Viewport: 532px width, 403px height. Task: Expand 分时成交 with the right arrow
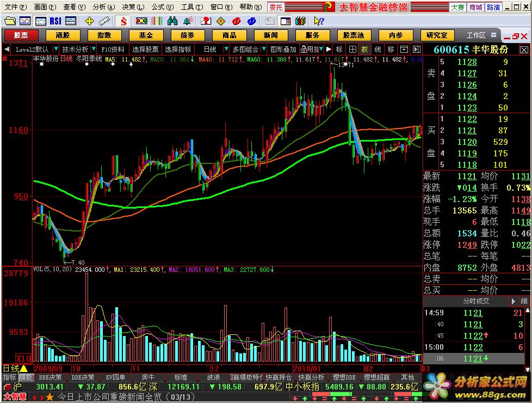513,301
